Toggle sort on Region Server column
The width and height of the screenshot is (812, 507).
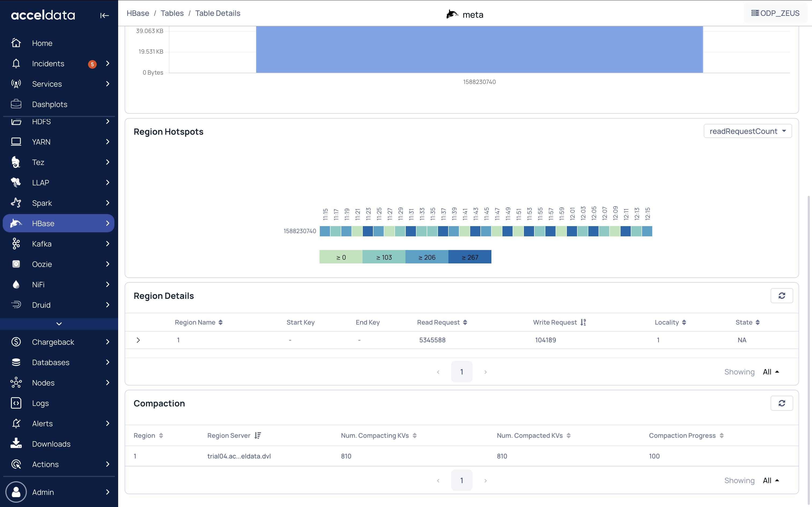pos(257,436)
